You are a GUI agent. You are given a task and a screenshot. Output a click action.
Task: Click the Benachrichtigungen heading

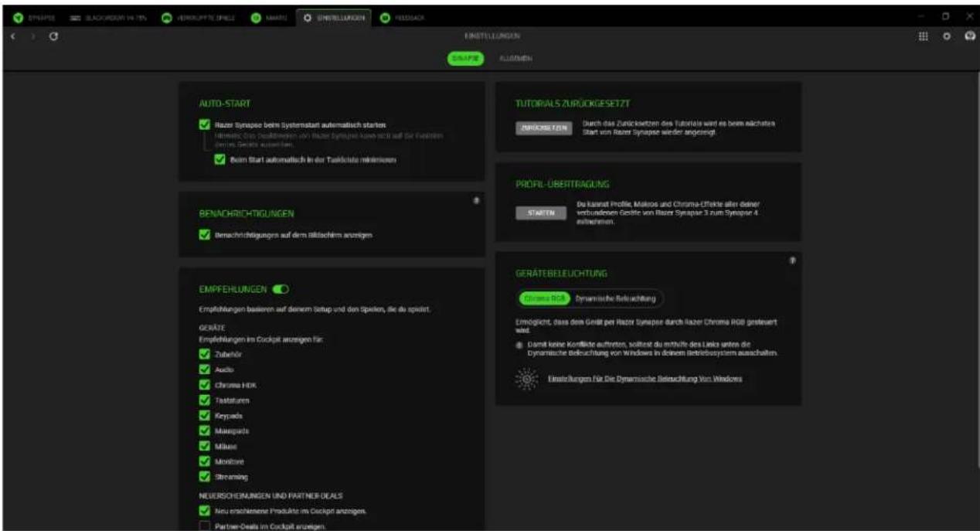click(247, 213)
